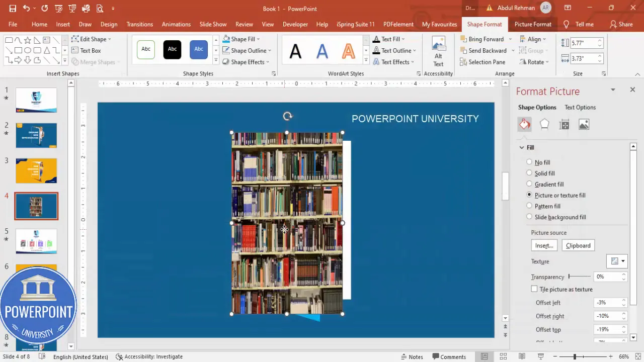Click the shape height field showing 5.77"
The width and height of the screenshot is (644, 362).
point(583,43)
